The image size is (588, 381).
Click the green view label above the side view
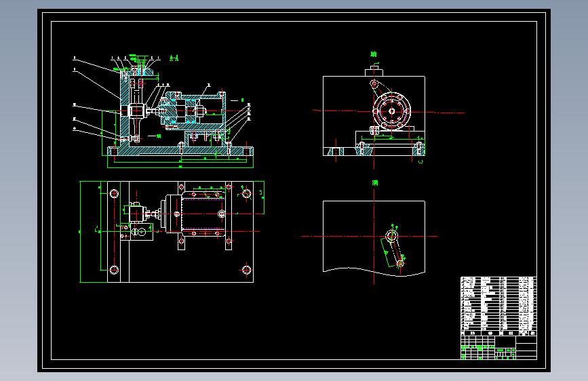[374, 54]
